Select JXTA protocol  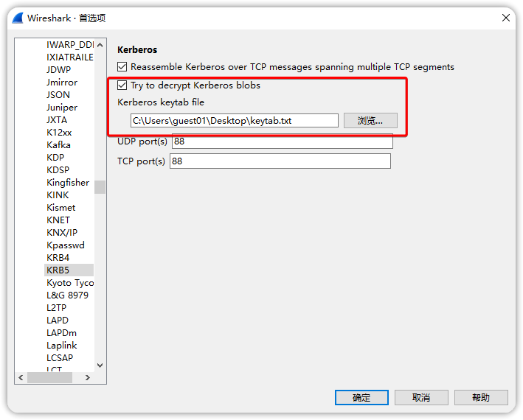(57, 120)
